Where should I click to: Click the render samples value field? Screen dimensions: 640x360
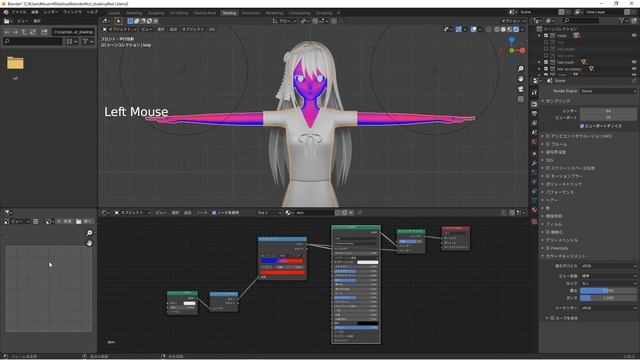click(608, 111)
